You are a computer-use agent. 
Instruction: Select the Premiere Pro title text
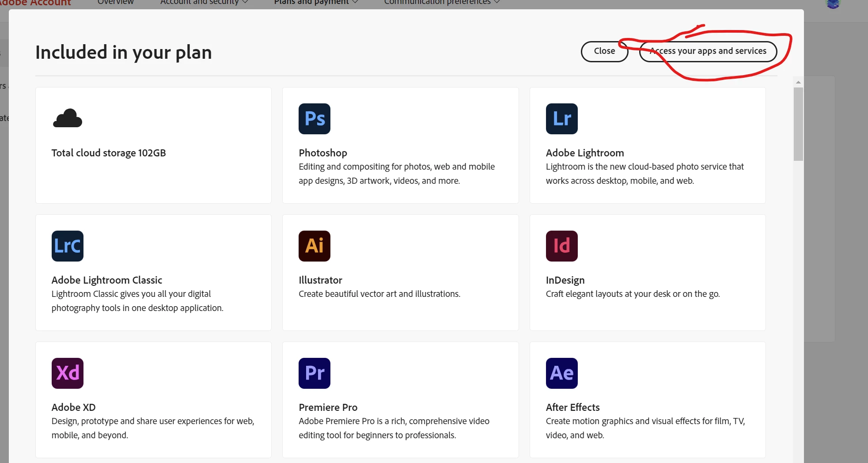328,407
